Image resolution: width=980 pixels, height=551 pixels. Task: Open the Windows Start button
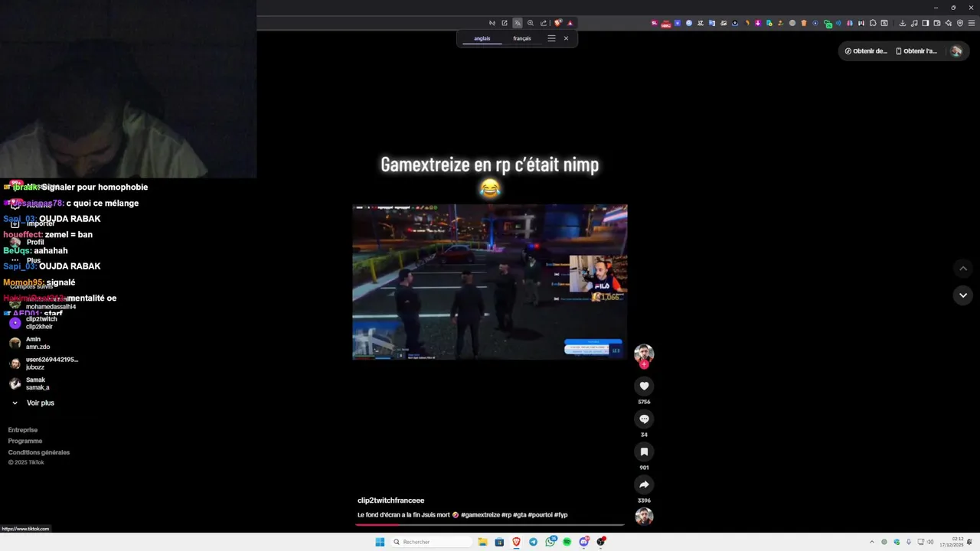(380, 542)
